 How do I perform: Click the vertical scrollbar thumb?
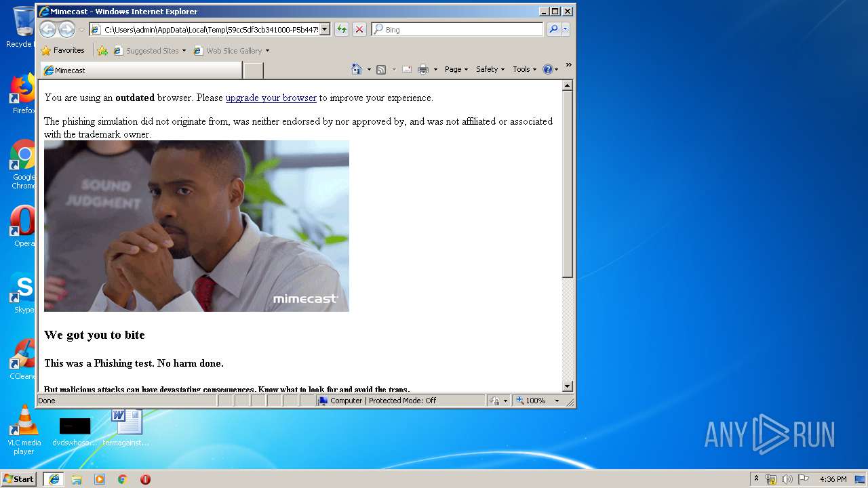pyautogui.click(x=568, y=184)
